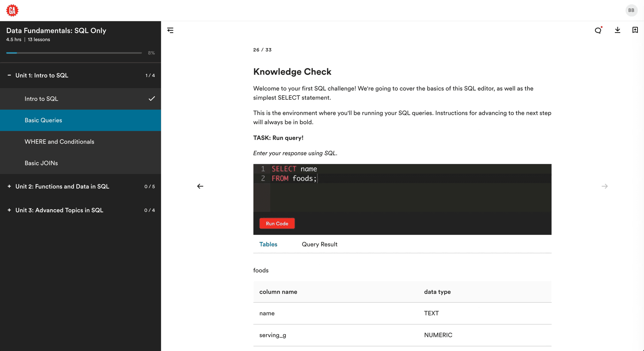Click the course title Data Fundamentals: SQL Only
This screenshot has height=351, width=644.
tap(56, 31)
